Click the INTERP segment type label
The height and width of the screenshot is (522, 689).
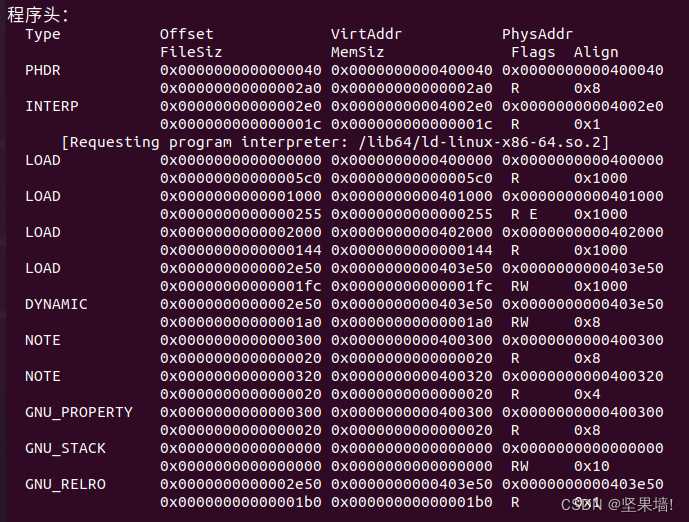tap(52, 106)
